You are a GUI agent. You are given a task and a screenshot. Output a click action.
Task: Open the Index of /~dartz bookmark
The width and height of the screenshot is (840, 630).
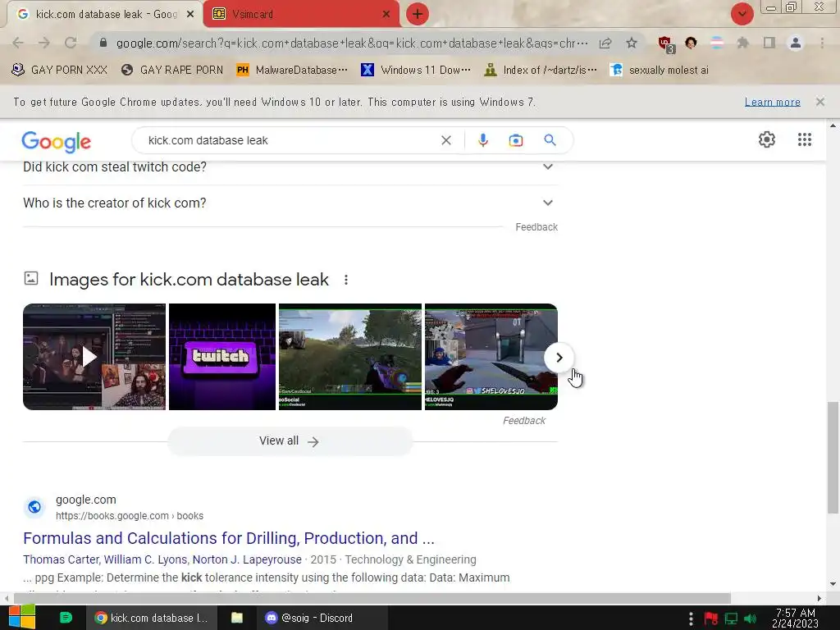[540, 71]
